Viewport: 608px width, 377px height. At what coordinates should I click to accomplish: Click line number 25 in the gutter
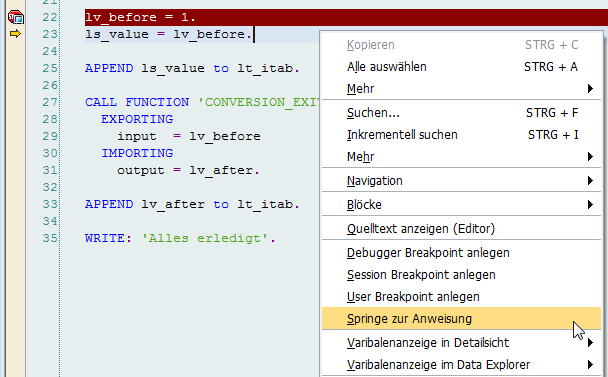click(x=50, y=69)
